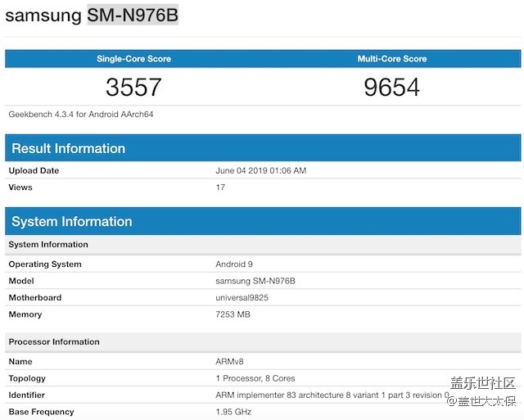This screenshot has height=420, width=524.
Task: Click the Model label
Action: 21,281
